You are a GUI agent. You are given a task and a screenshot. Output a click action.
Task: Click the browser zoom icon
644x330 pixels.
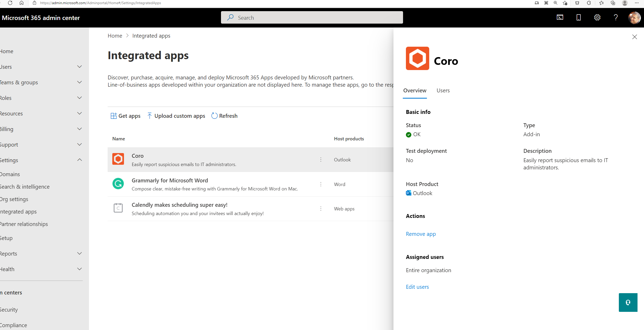click(x=555, y=3)
